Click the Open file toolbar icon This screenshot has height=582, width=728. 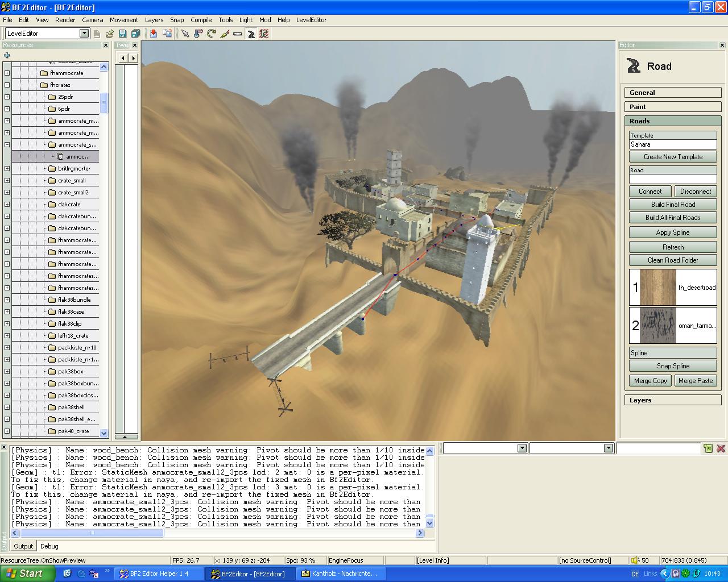click(110, 34)
